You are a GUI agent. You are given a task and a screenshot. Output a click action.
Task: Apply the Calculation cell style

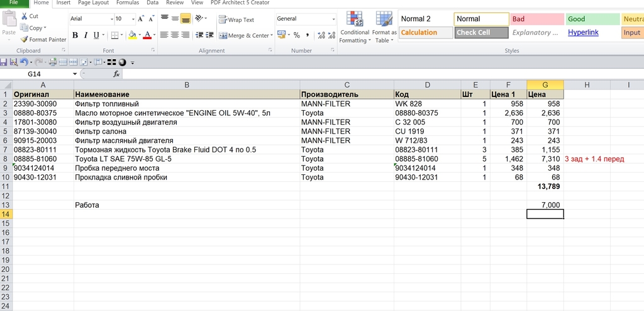426,33
